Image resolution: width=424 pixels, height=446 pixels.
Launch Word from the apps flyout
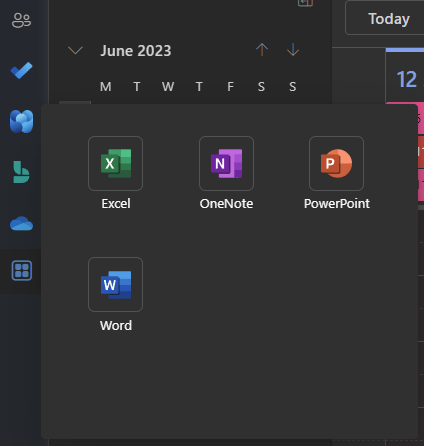pyautogui.click(x=116, y=284)
